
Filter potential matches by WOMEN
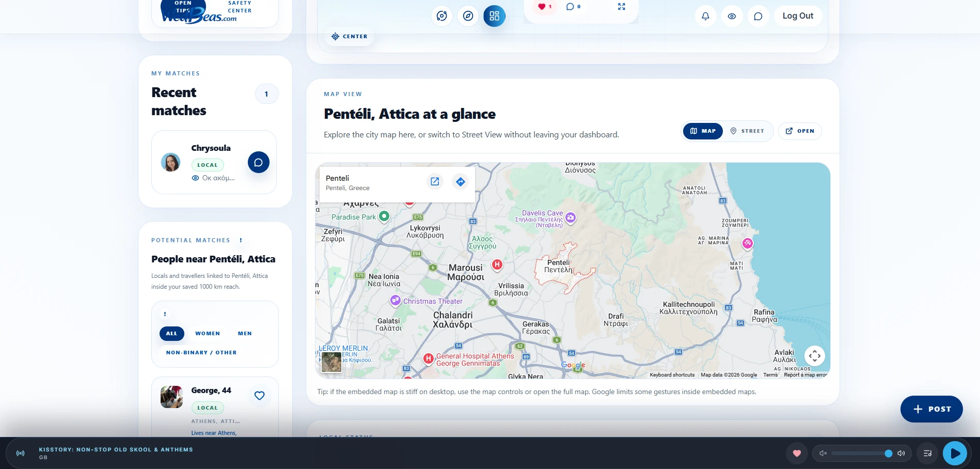208,334
